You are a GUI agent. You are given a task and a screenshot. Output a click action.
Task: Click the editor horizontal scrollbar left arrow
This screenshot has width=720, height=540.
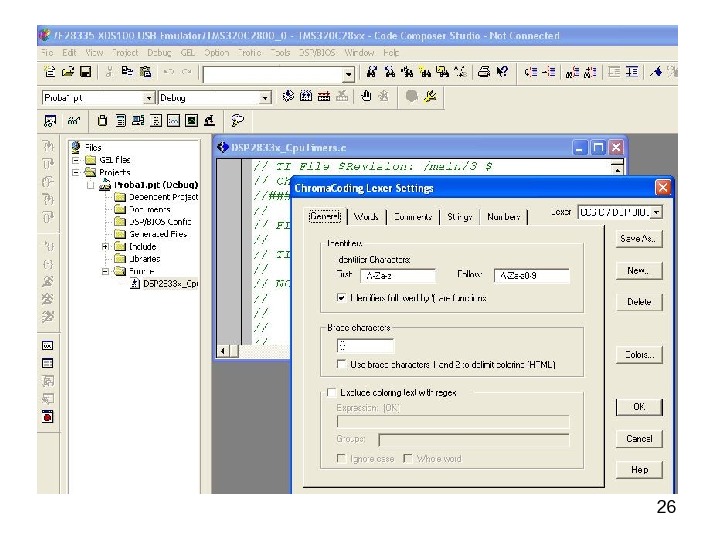[x=223, y=351]
